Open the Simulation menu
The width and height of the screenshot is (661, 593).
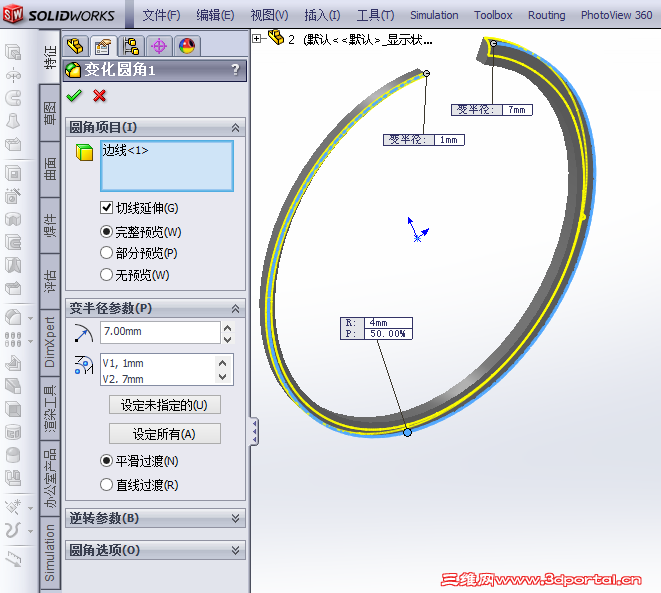tap(434, 15)
